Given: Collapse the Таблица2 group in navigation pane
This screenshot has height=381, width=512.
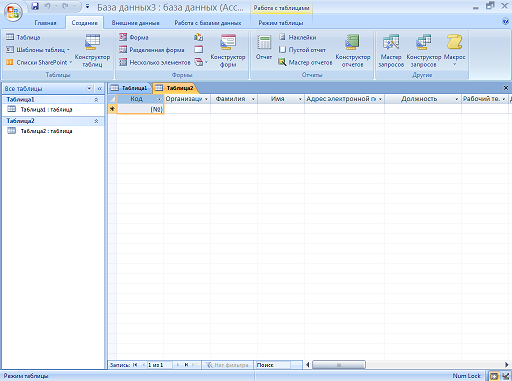Looking at the screenshot, I should click(x=96, y=121).
